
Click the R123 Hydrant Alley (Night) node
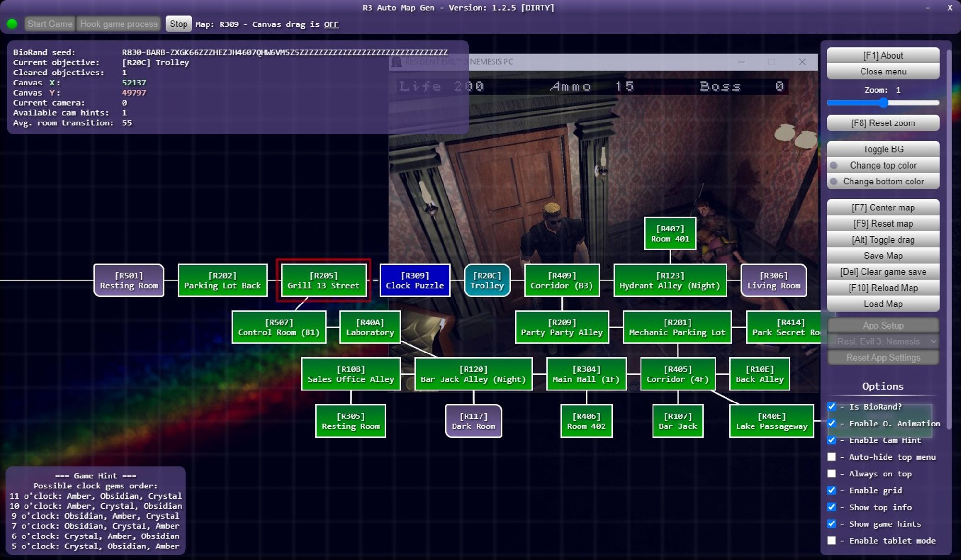coord(670,280)
